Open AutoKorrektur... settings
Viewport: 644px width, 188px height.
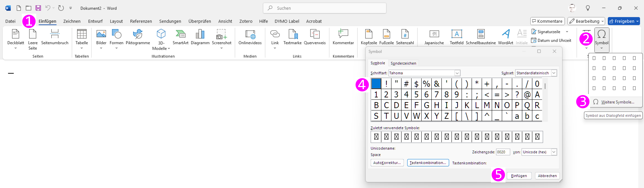click(x=387, y=163)
